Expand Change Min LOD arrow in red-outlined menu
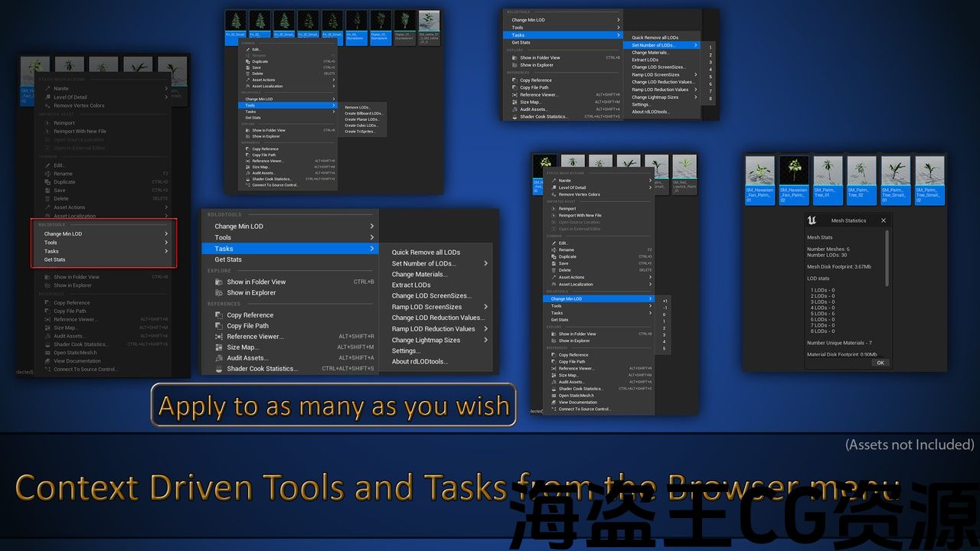This screenshot has height=551, width=980. point(166,233)
